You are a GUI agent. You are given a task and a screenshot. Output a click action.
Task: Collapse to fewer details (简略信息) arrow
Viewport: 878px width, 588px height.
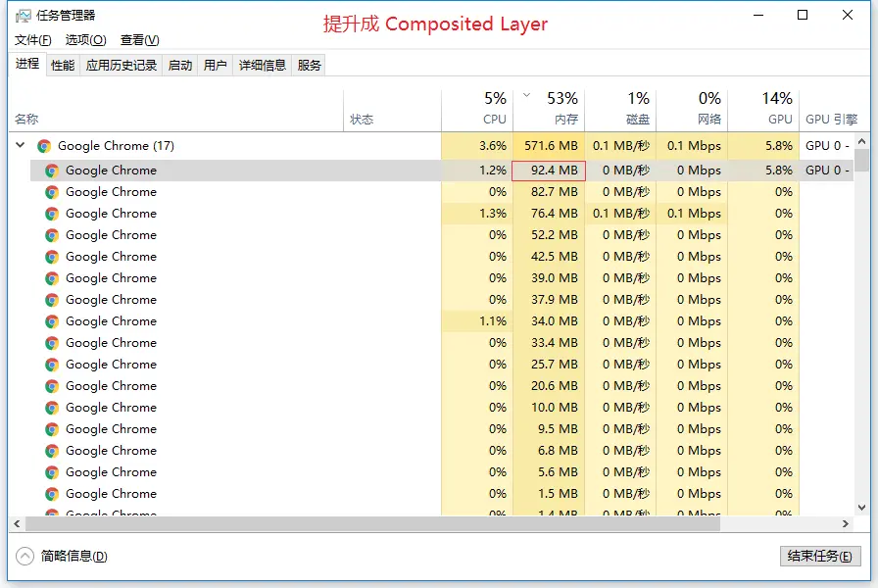point(25,556)
